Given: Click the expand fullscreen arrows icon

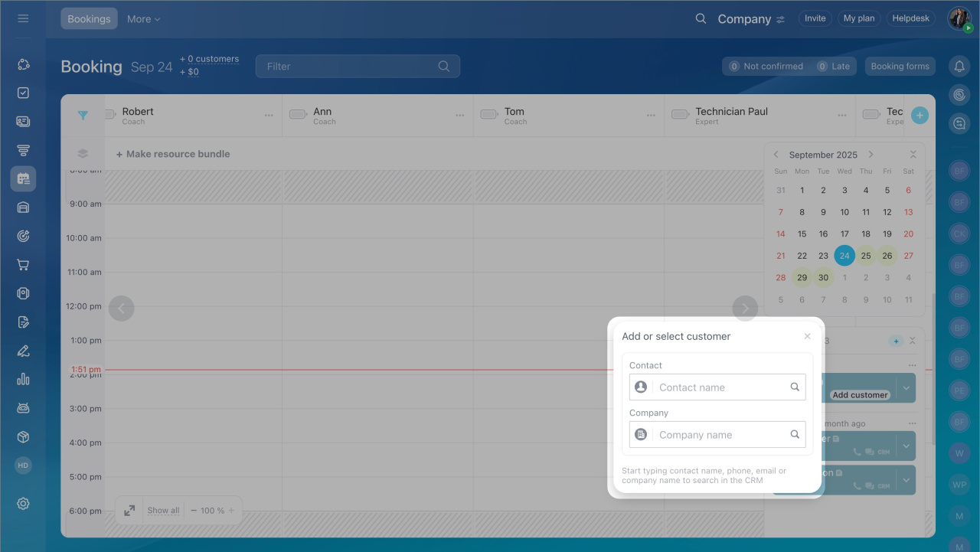Looking at the screenshot, I should click(x=129, y=511).
